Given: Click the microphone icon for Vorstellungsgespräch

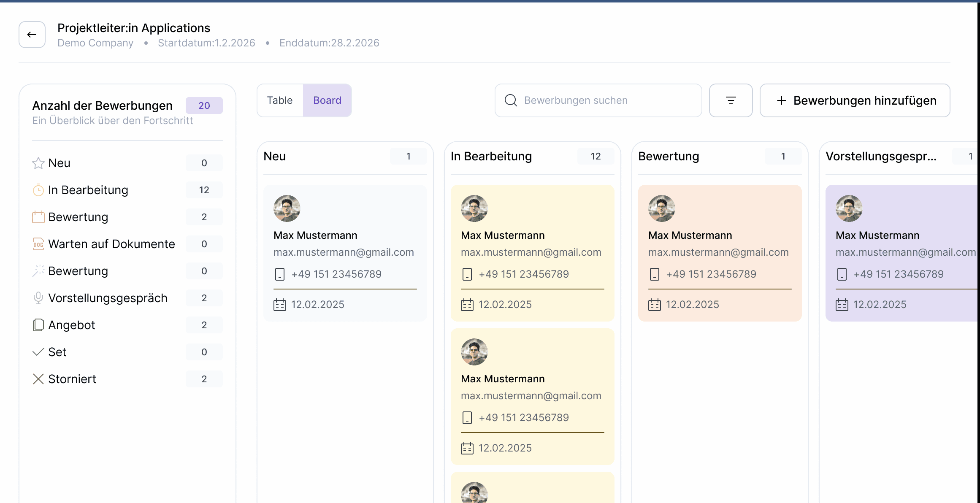Looking at the screenshot, I should click(x=38, y=298).
